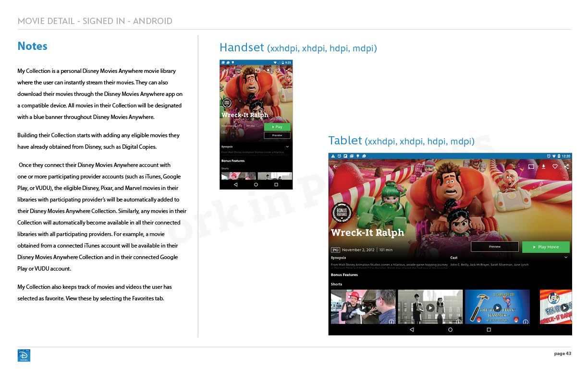Toggle the favorite heart in the tablet mockup
Image resolution: width=588 pixels, height=380 pixels.
pyautogui.click(x=555, y=166)
